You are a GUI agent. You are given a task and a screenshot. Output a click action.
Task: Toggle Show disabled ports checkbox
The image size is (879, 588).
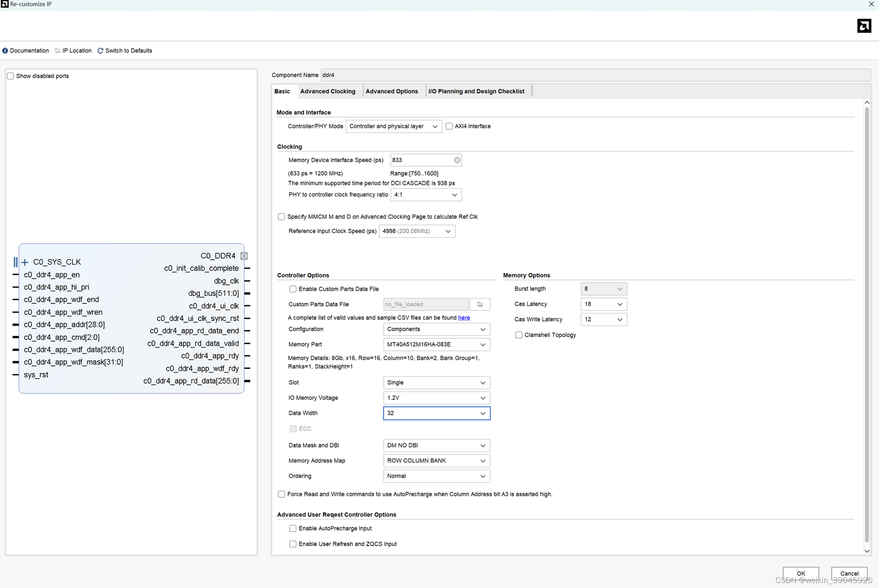click(x=10, y=76)
